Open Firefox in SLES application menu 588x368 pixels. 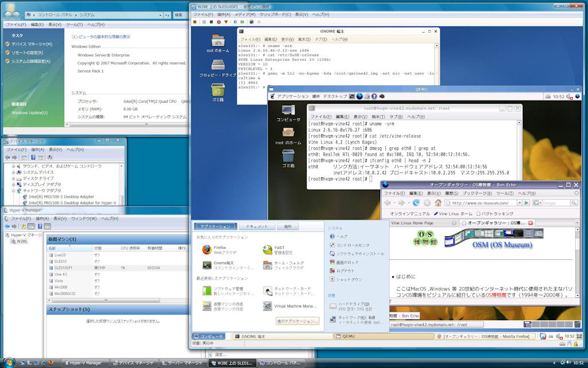[219, 250]
